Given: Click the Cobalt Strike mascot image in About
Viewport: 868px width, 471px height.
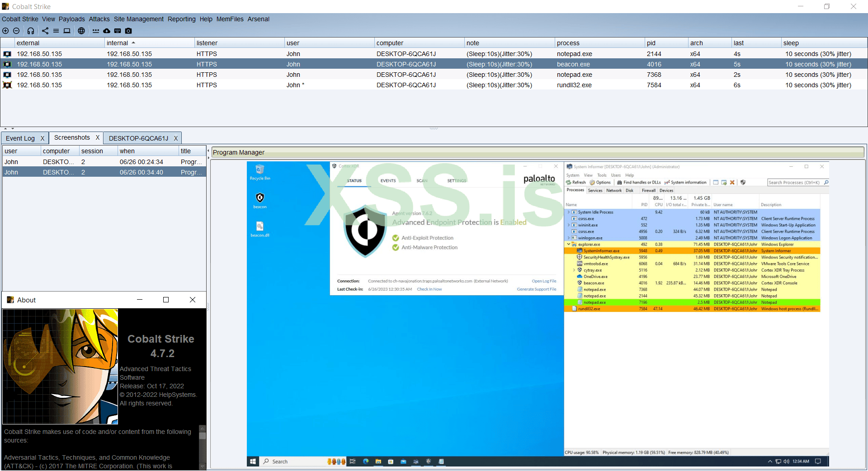Looking at the screenshot, I should tap(60, 367).
